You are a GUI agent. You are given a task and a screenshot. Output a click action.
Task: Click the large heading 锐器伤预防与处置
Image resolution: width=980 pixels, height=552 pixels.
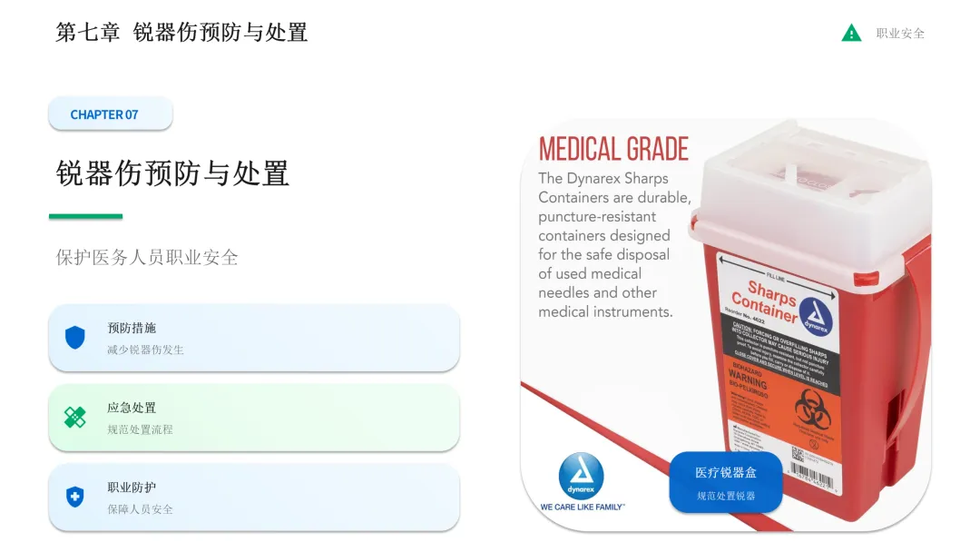tap(172, 173)
